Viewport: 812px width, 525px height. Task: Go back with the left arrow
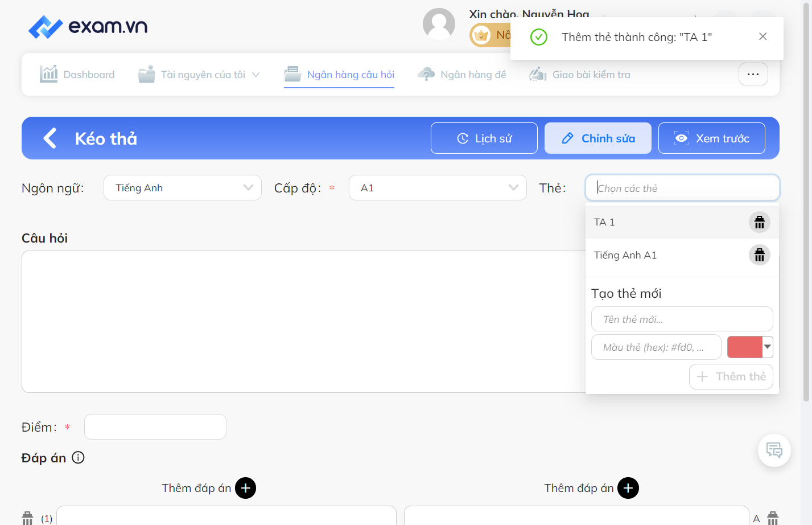point(50,138)
